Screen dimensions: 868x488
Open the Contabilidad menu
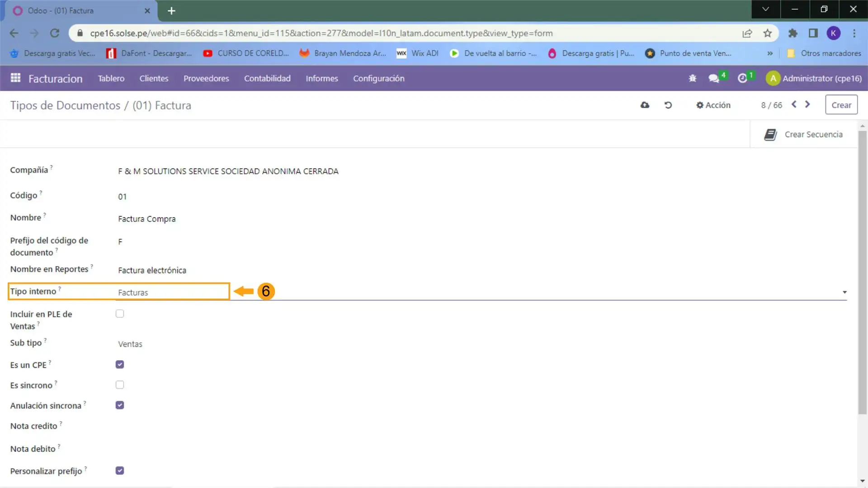coord(267,79)
